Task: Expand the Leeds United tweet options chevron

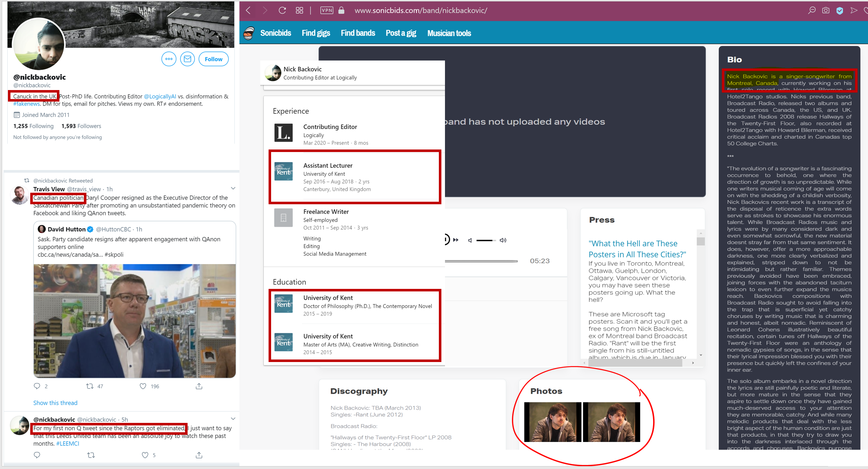Action: 233,419
